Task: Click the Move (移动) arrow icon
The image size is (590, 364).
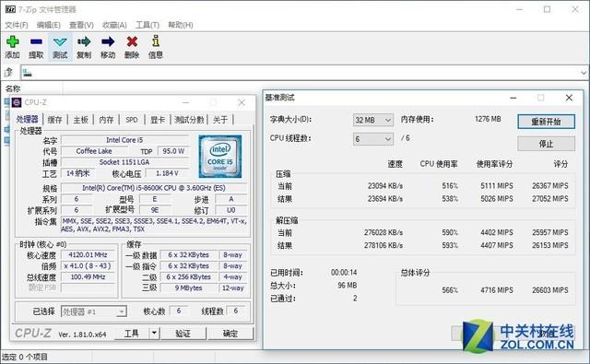Action: (108, 41)
